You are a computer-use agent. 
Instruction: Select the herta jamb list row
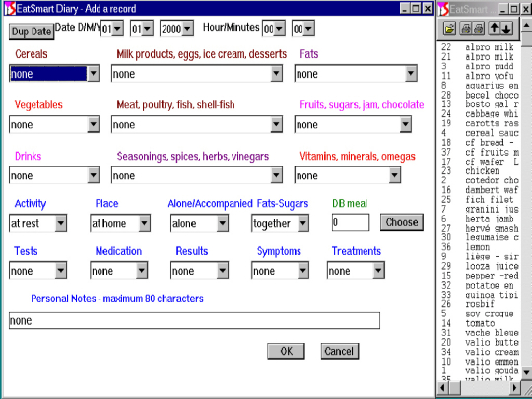pyautogui.click(x=479, y=219)
